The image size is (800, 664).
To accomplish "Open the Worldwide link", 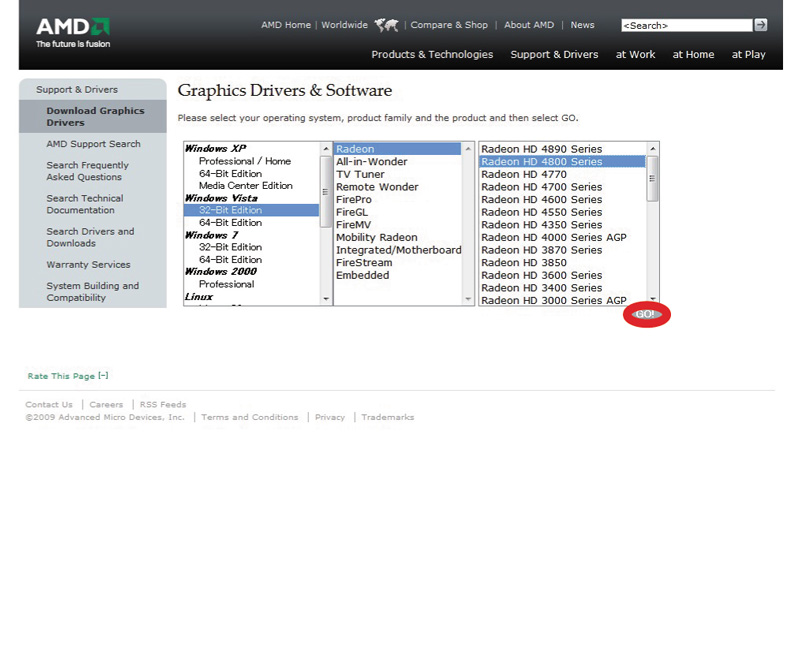I will click(344, 25).
